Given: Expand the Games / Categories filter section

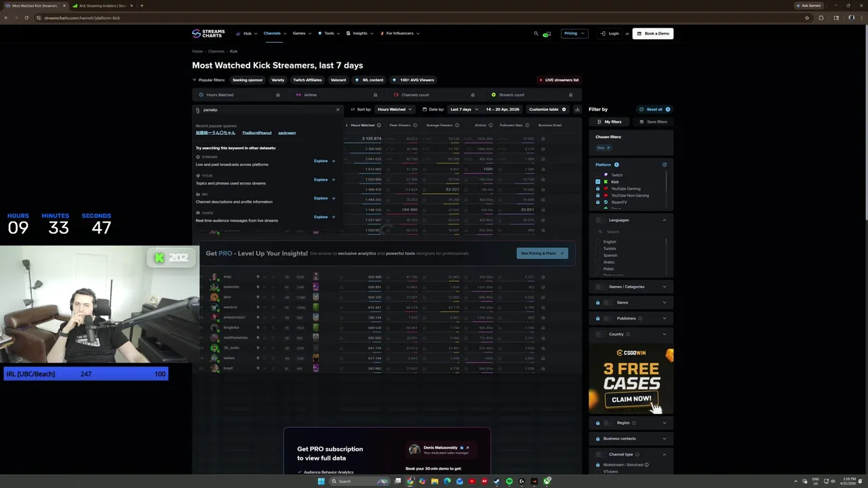Looking at the screenshot, I should point(665,287).
